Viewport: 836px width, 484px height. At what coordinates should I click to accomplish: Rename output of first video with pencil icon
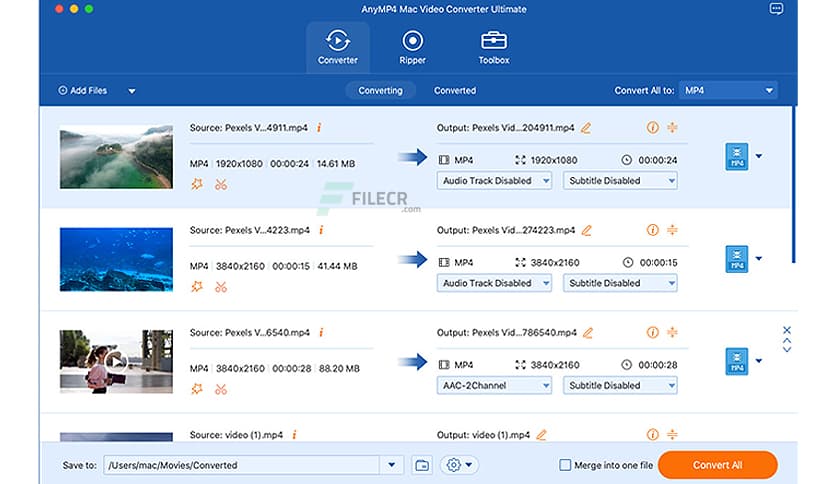tap(586, 128)
